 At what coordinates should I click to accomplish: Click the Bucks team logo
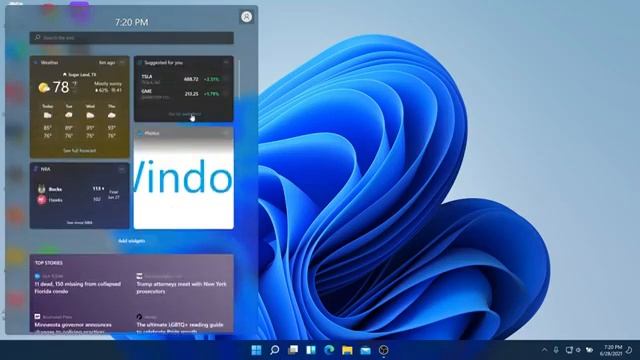coord(42,189)
